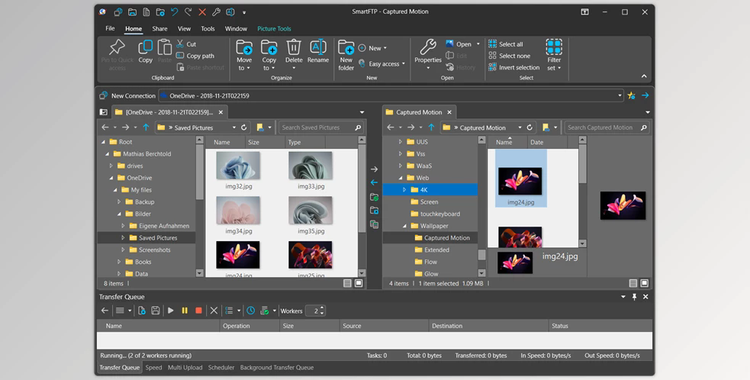This screenshot has height=380, width=750.
Task: Click the Rename icon in Organize group
Action: point(318,47)
